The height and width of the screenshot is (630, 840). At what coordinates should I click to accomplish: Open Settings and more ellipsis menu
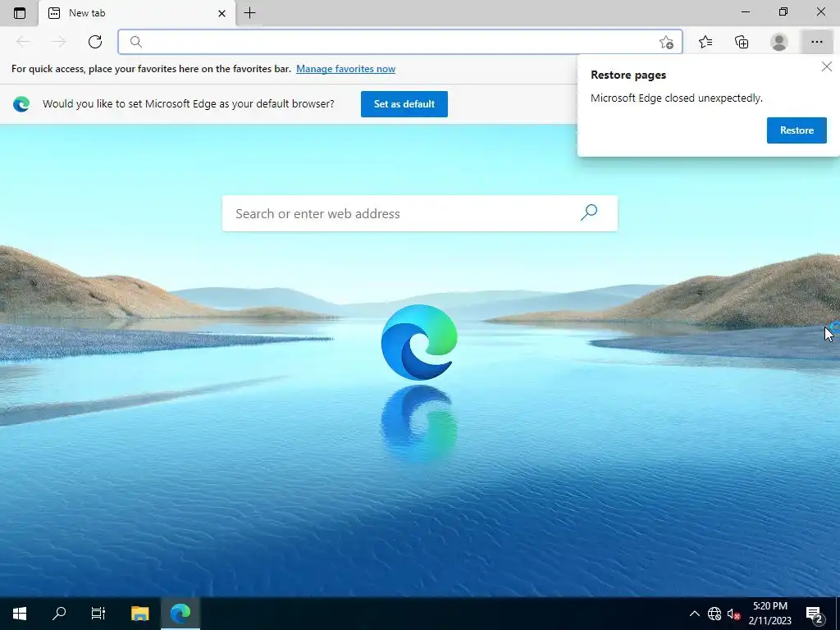(x=816, y=42)
